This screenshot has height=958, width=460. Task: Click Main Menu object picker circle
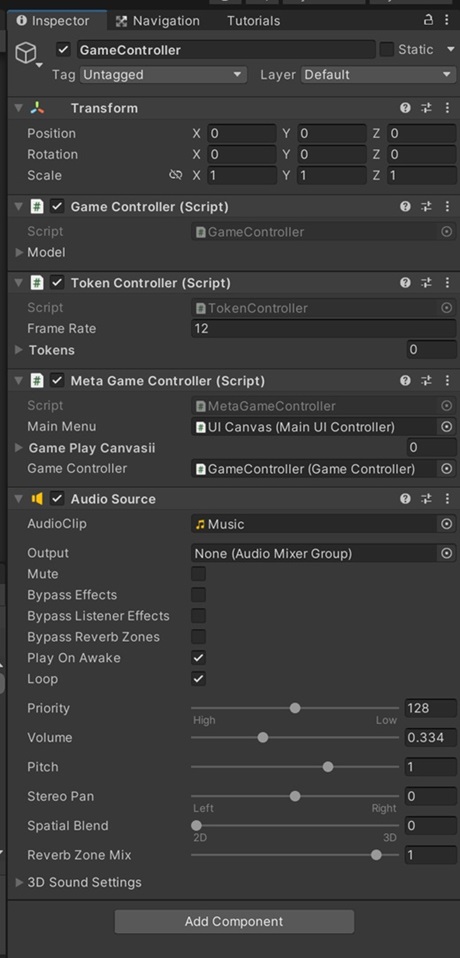[x=447, y=426]
